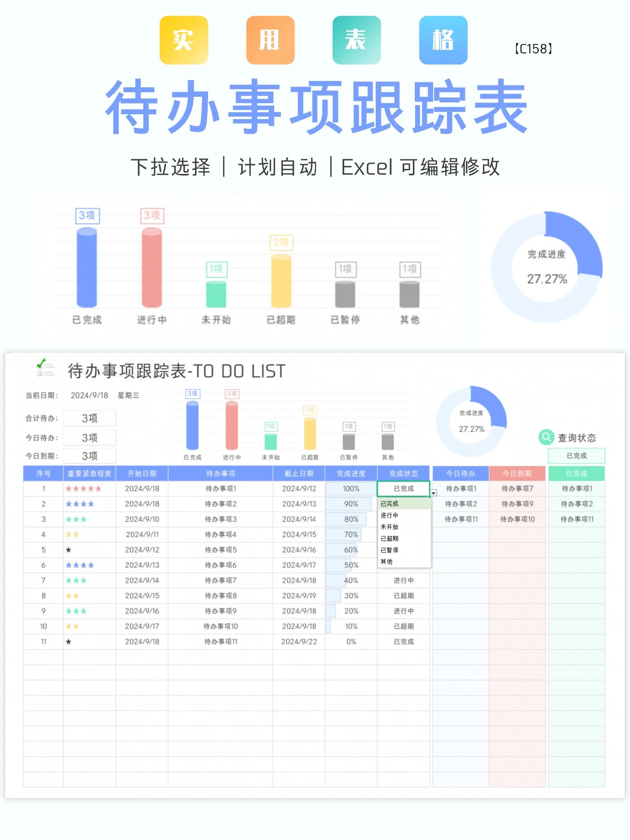Choose 已超期 in the status dropdown list
This screenshot has width=630, height=840.
pos(404,538)
